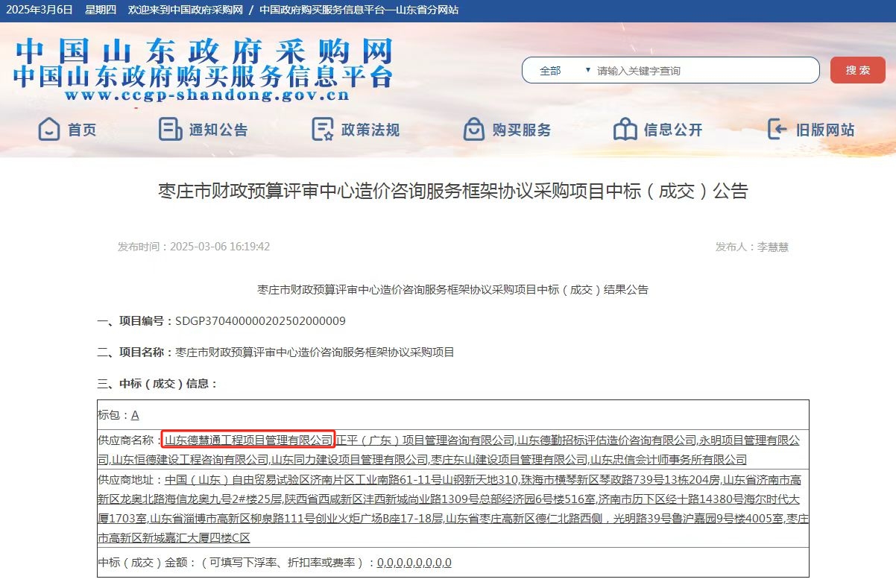Click project number SDGP370400000202502000009

260,321
